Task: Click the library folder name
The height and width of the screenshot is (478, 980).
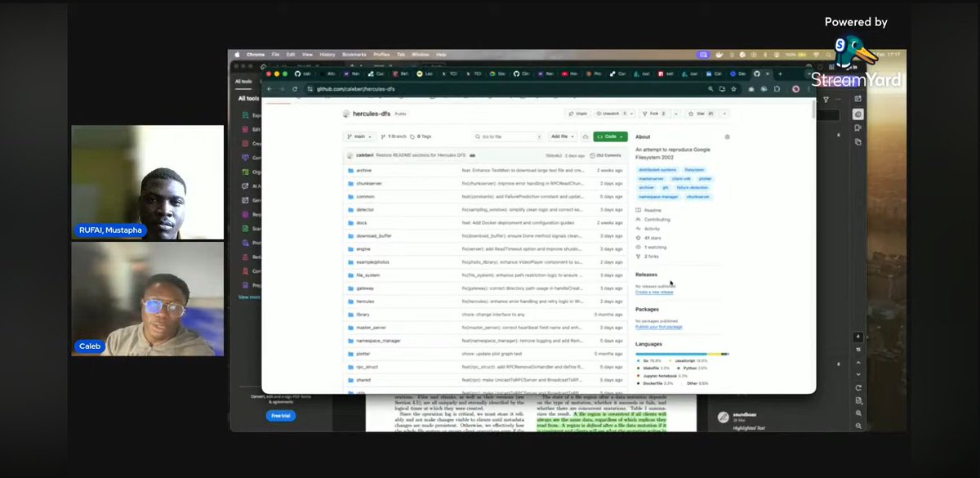Action: (x=363, y=314)
